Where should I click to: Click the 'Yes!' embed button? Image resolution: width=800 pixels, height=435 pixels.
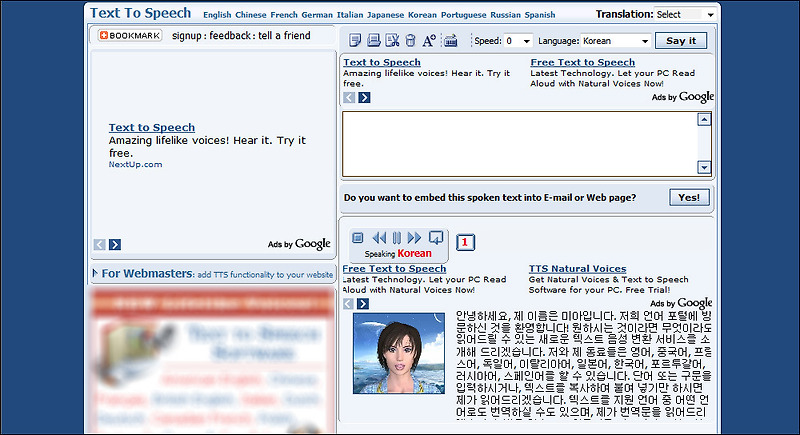point(689,197)
